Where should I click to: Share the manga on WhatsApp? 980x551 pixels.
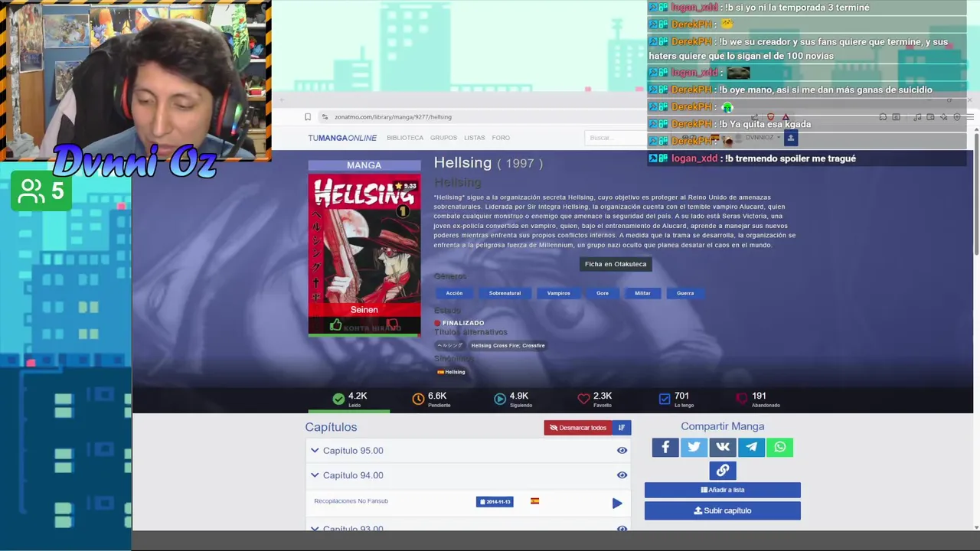[x=779, y=447]
